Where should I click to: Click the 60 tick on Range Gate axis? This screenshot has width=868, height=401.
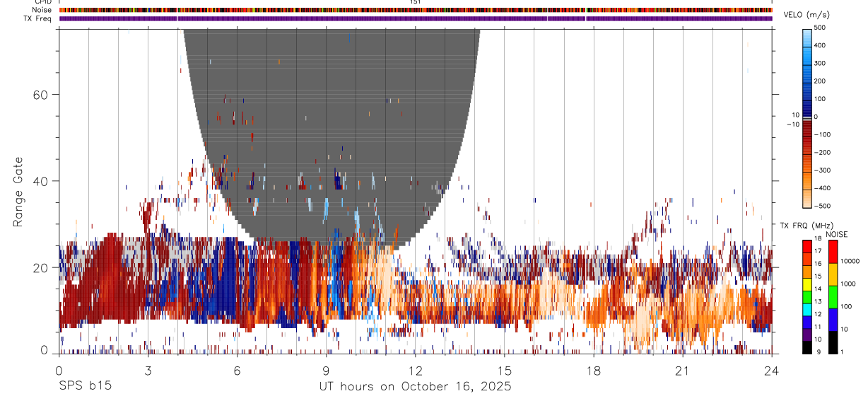41,94
